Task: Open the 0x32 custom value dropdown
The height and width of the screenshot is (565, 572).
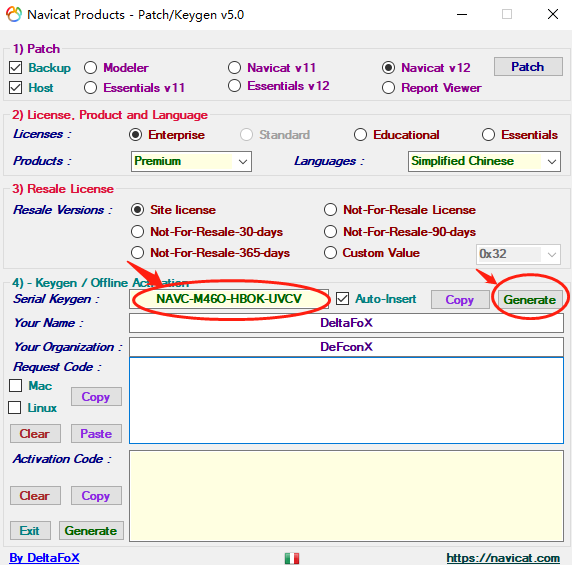Action: 518,254
